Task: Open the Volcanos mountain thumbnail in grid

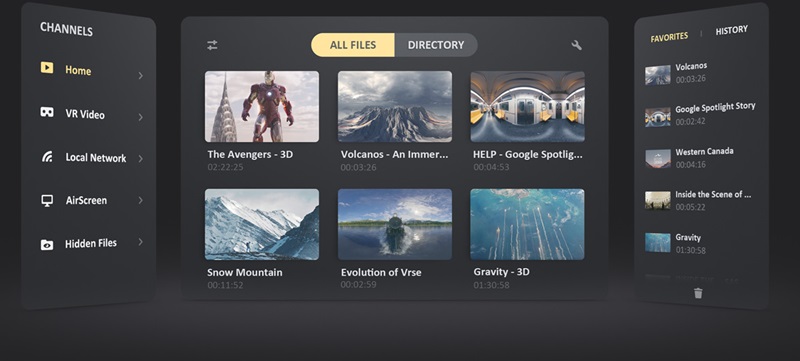Action: [x=395, y=106]
